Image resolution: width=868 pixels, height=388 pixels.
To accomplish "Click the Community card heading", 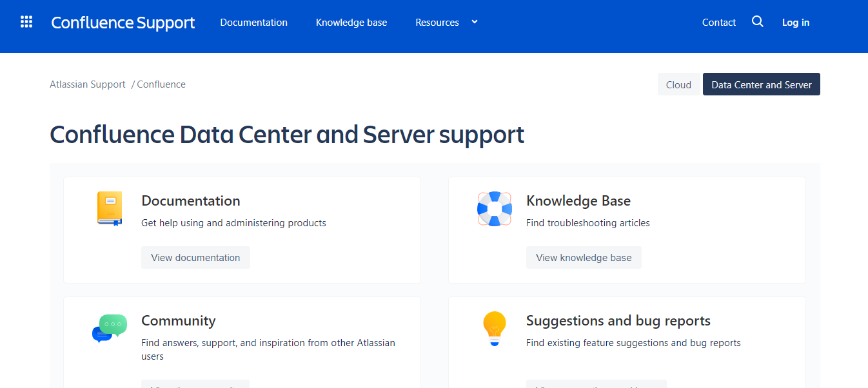I will coord(179,320).
